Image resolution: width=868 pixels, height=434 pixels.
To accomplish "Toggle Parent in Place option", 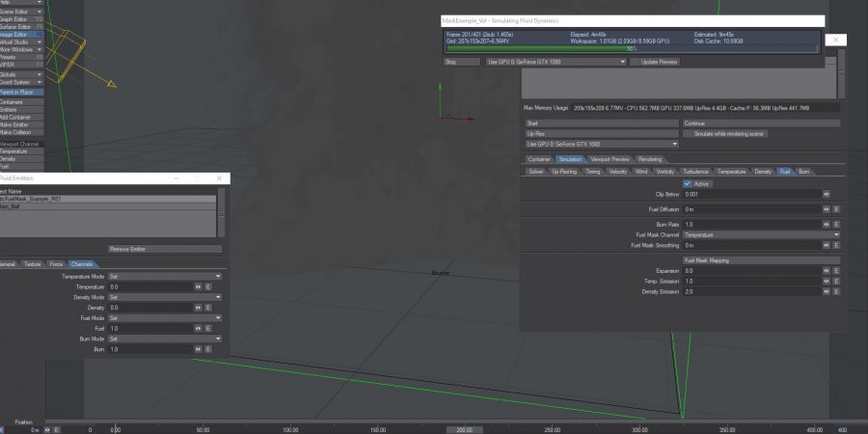I will coord(21,92).
